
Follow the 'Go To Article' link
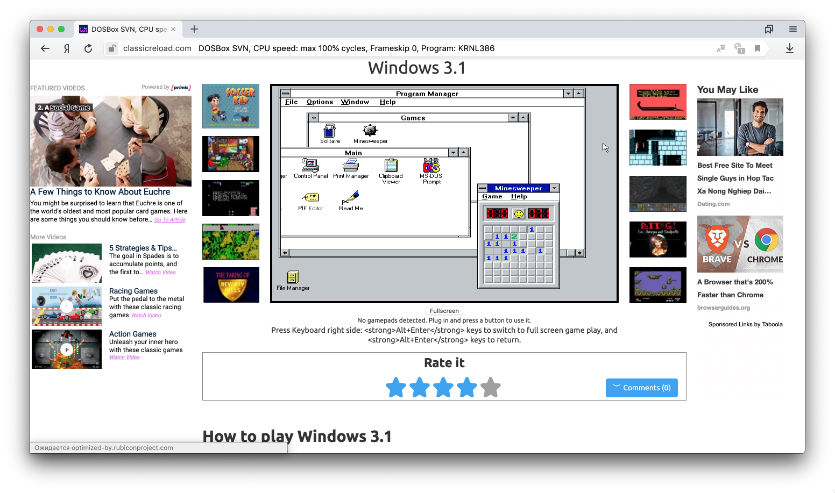169,219
